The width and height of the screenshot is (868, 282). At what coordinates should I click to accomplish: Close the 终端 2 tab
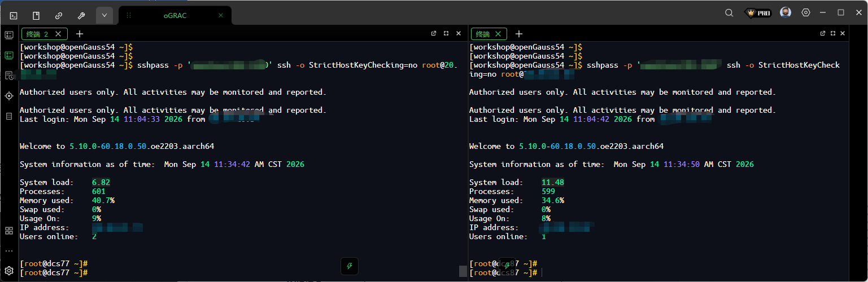(x=58, y=34)
